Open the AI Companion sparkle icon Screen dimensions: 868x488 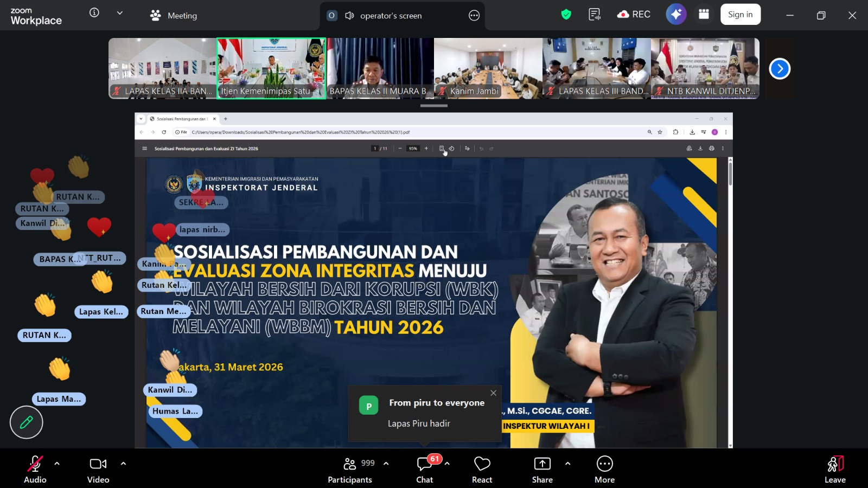click(676, 15)
